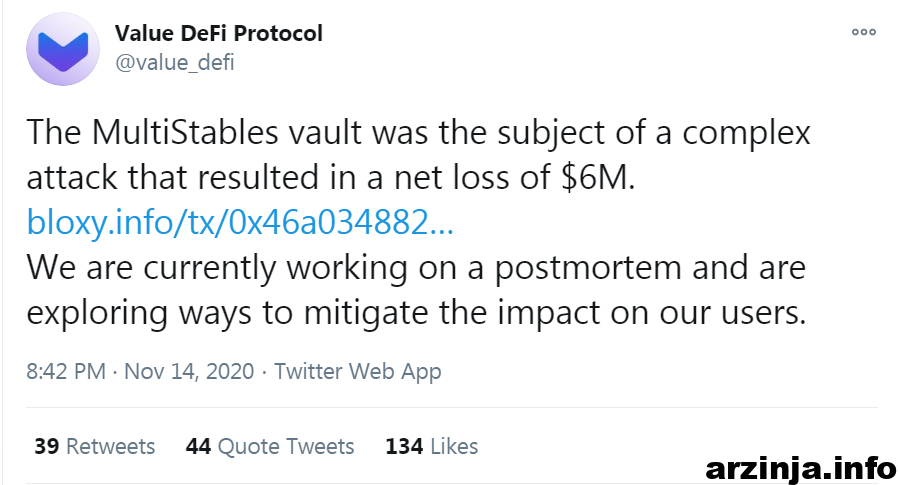
Task: Open the Value DeFi Protocol display name
Action: (x=219, y=33)
